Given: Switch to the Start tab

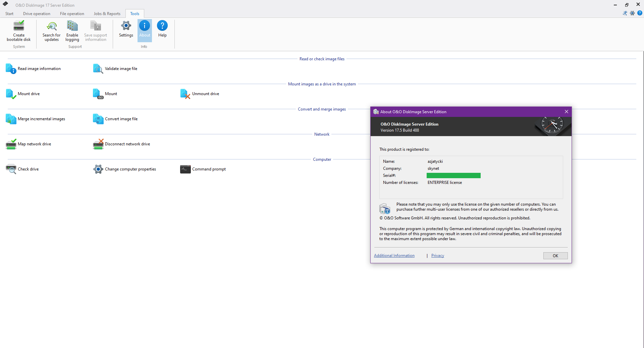Looking at the screenshot, I should (x=9, y=14).
